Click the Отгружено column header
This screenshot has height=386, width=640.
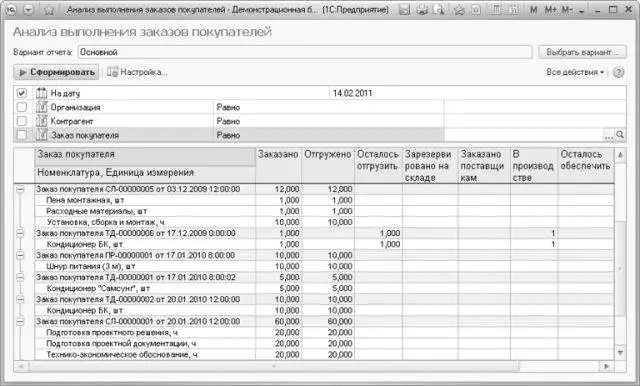(328, 166)
